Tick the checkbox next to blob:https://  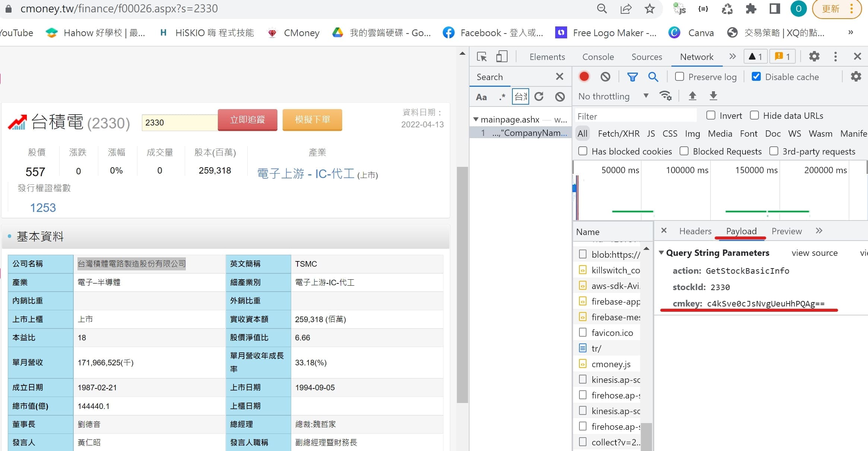click(583, 254)
